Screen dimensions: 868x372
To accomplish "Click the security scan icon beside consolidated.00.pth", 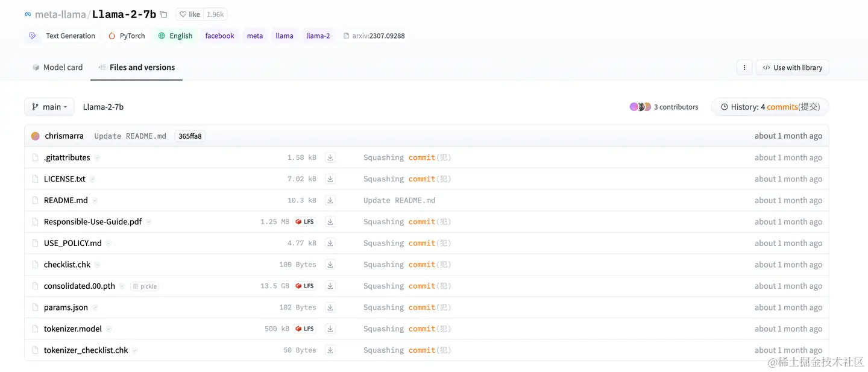I will point(122,286).
